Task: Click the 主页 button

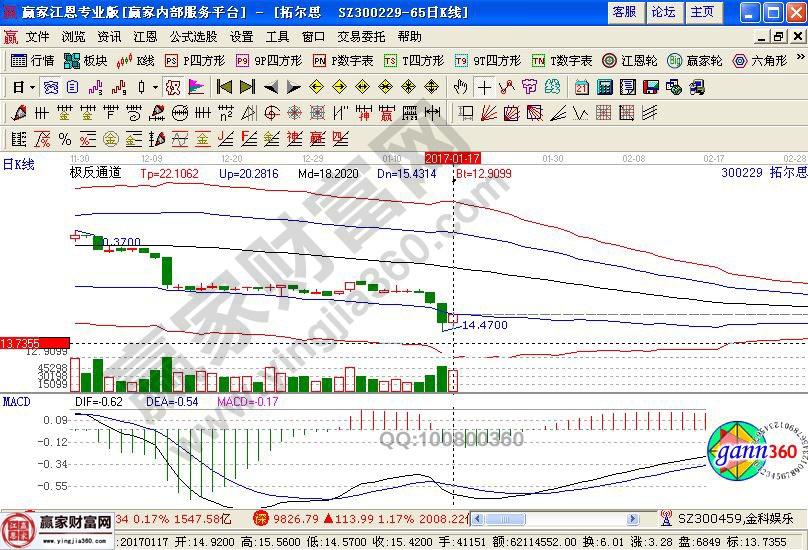Action: (x=703, y=12)
